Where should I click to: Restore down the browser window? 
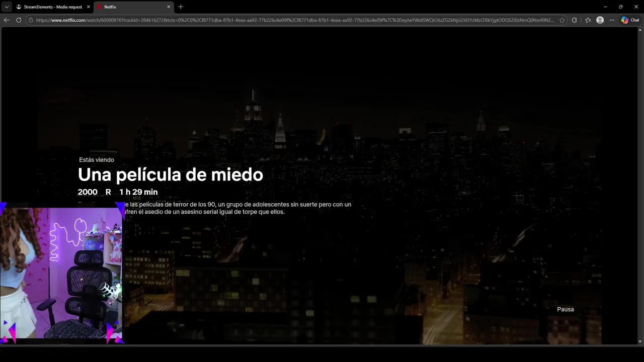pyautogui.click(x=620, y=7)
